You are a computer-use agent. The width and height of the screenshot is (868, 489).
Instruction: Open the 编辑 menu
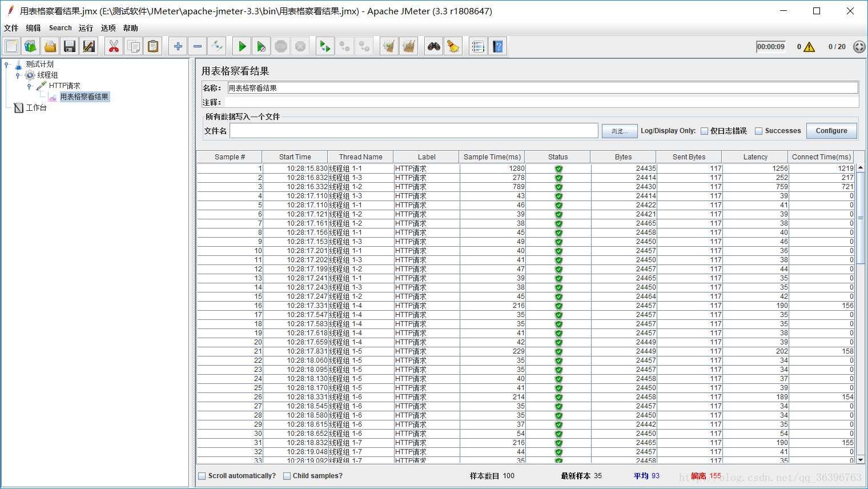pos(33,28)
